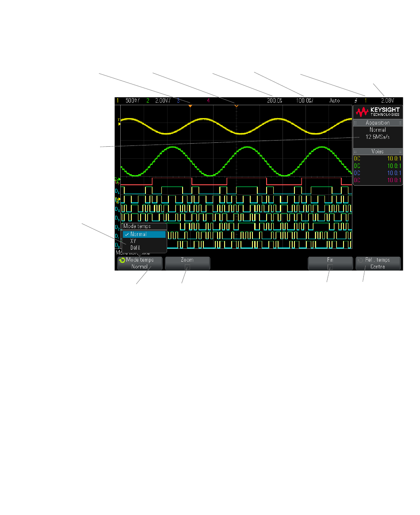Click channel 1 ground level marker
This screenshot has height=515, width=420.
pyautogui.click(x=118, y=199)
